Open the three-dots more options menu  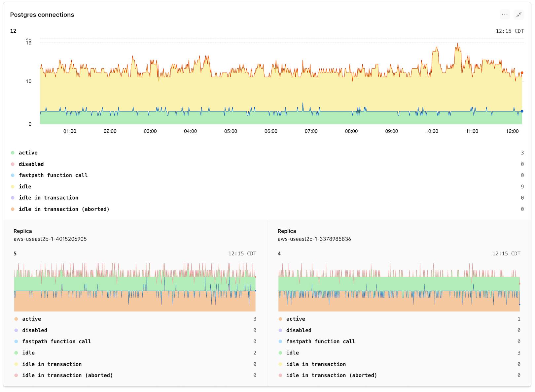[x=505, y=15]
